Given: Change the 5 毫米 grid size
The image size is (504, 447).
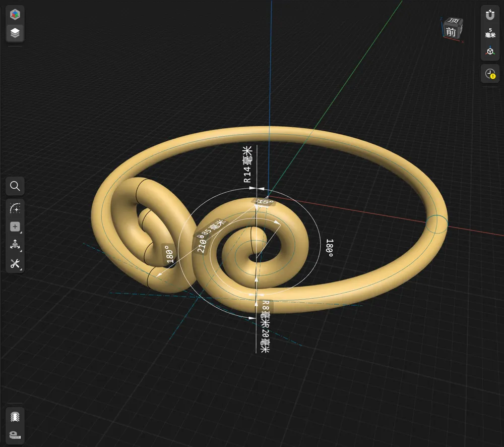Looking at the screenshot, I should (490, 33).
